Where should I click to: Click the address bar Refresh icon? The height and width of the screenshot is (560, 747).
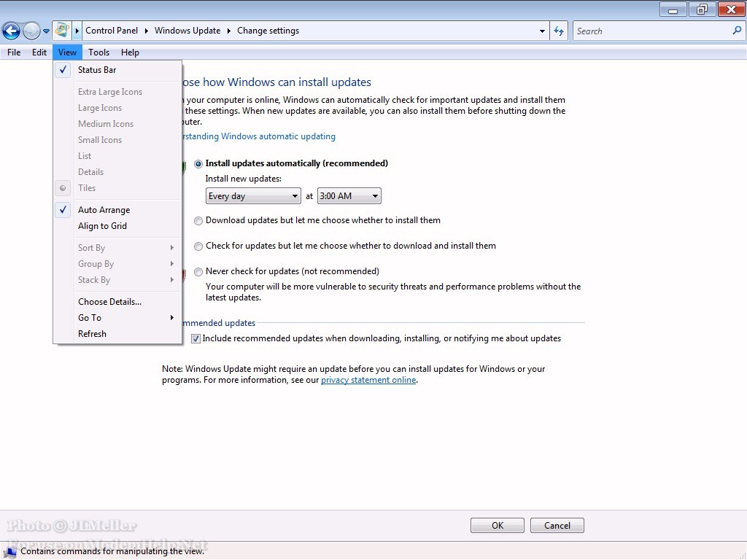(559, 31)
